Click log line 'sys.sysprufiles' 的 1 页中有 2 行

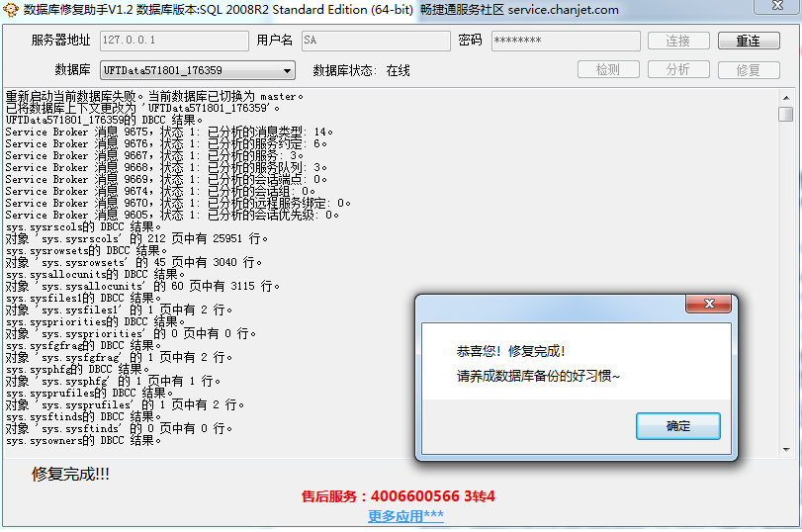pos(125,404)
